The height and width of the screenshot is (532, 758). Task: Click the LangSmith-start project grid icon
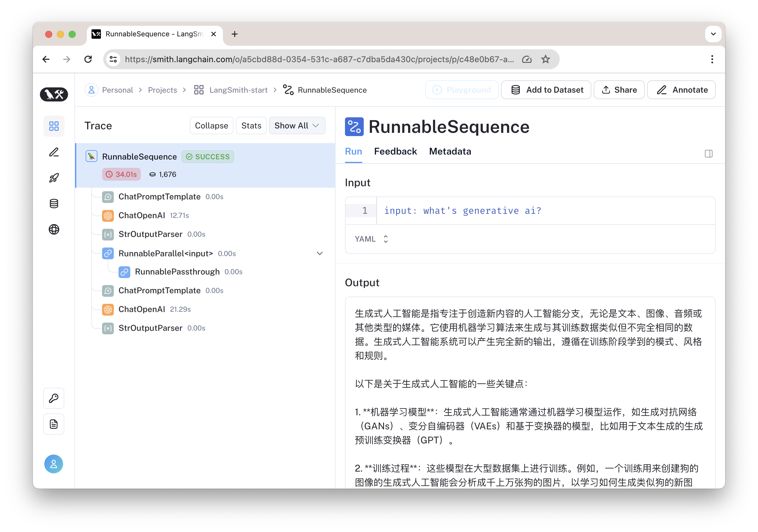coord(199,90)
